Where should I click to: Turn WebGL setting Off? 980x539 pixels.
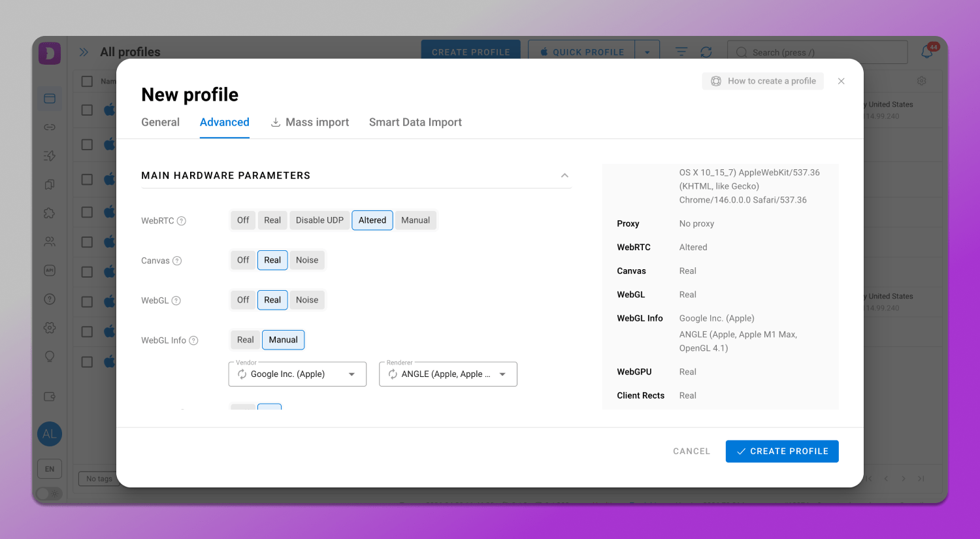tap(243, 300)
